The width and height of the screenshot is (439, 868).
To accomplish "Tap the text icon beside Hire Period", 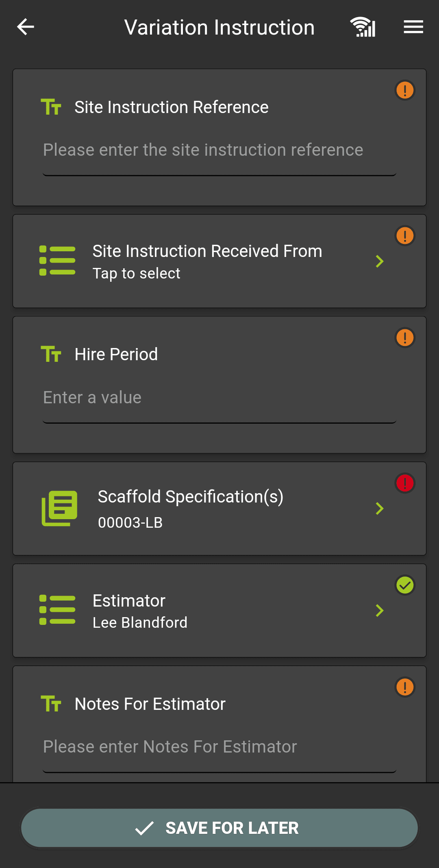I will tap(51, 354).
